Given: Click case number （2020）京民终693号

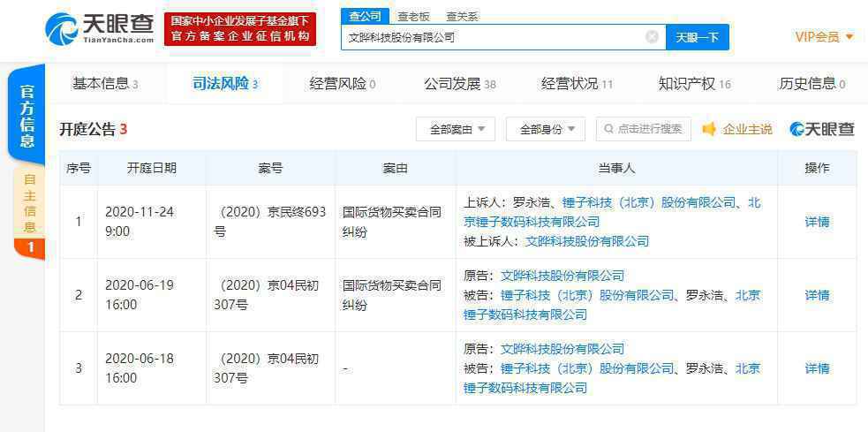Looking at the screenshot, I should click(270, 222).
